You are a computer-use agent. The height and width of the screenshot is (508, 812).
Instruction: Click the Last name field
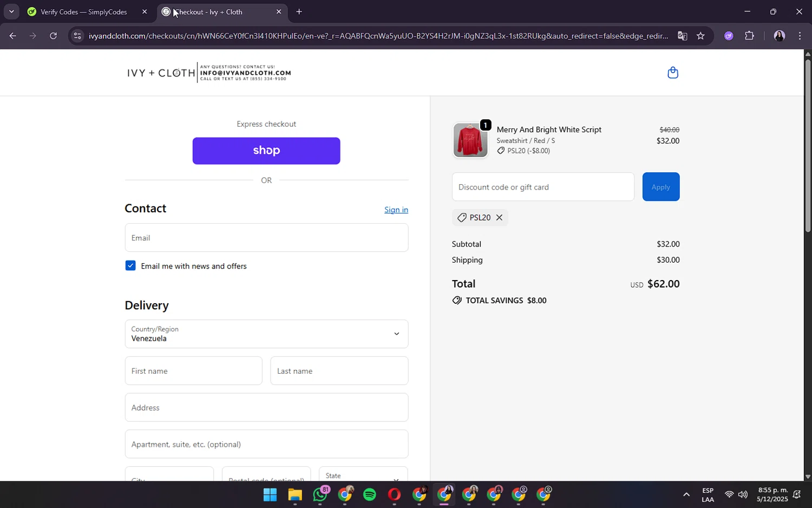click(x=339, y=371)
